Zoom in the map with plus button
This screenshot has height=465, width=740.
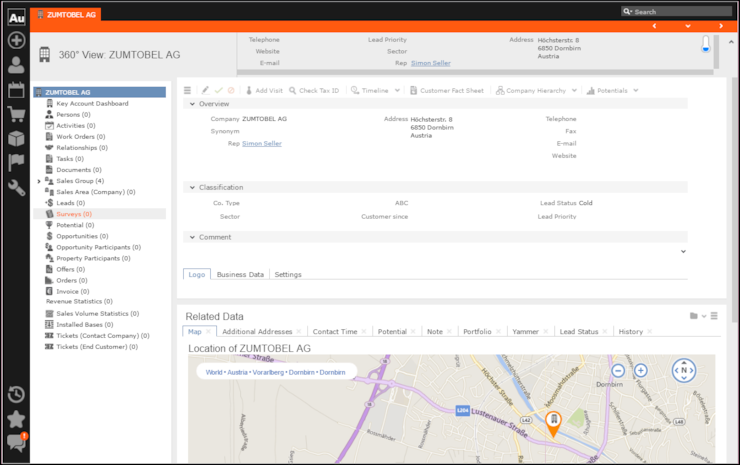click(640, 371)
